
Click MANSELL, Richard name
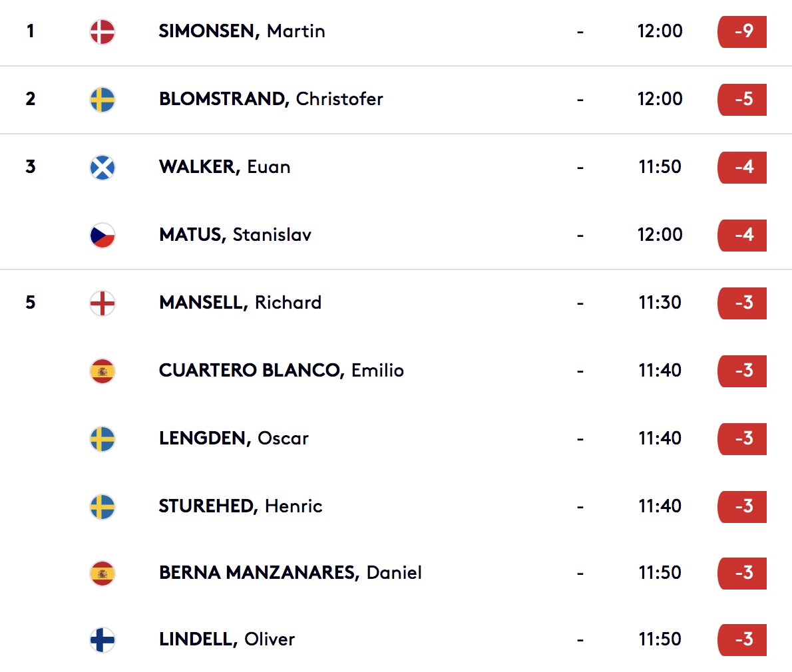coord(240,303)
